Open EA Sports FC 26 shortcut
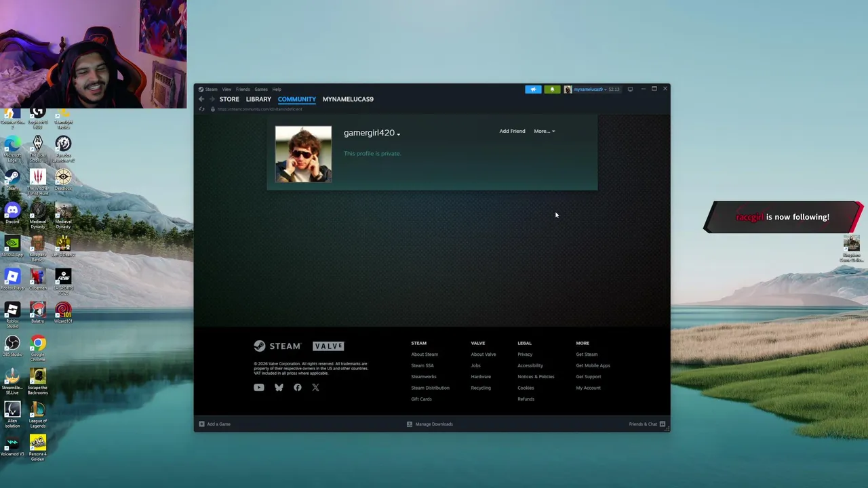 [63, 282]
